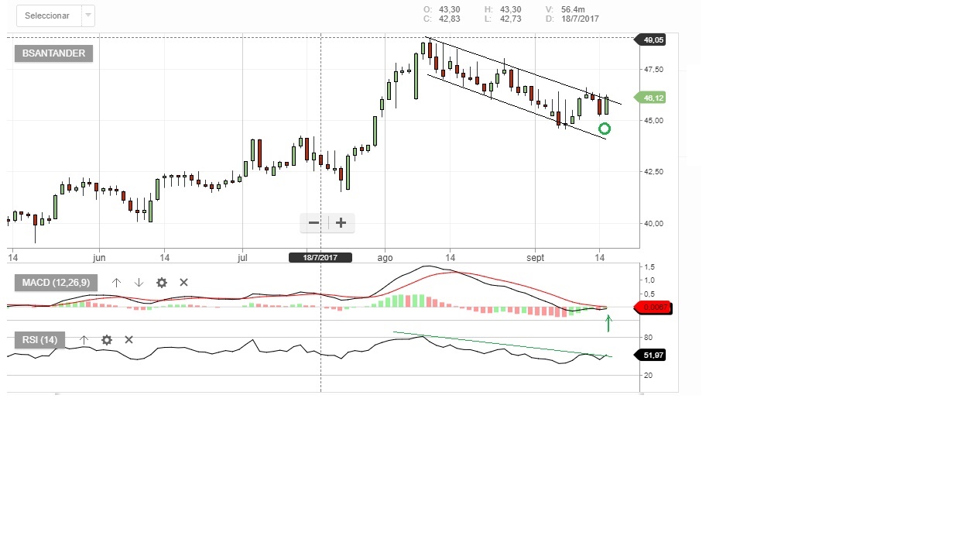This screenshot has width=980, height=560.
Task: Click the RSI (14) label
Action: 39,340
